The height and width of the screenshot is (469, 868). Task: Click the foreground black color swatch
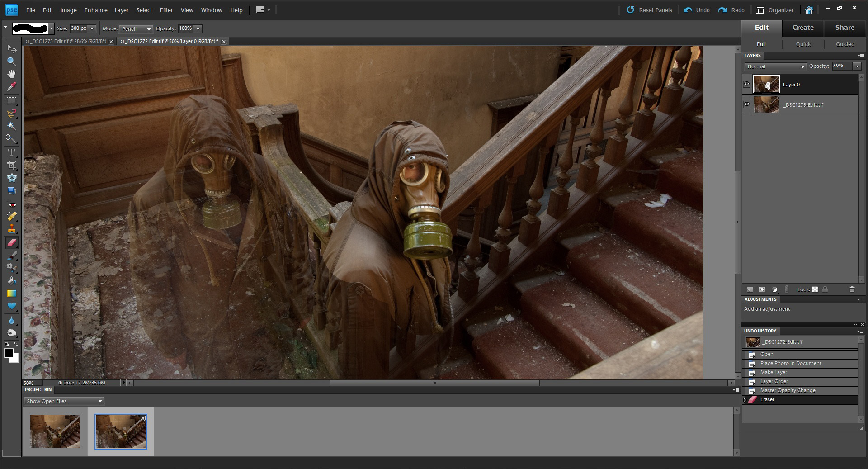pyautogui.click(x=8, y=353)
